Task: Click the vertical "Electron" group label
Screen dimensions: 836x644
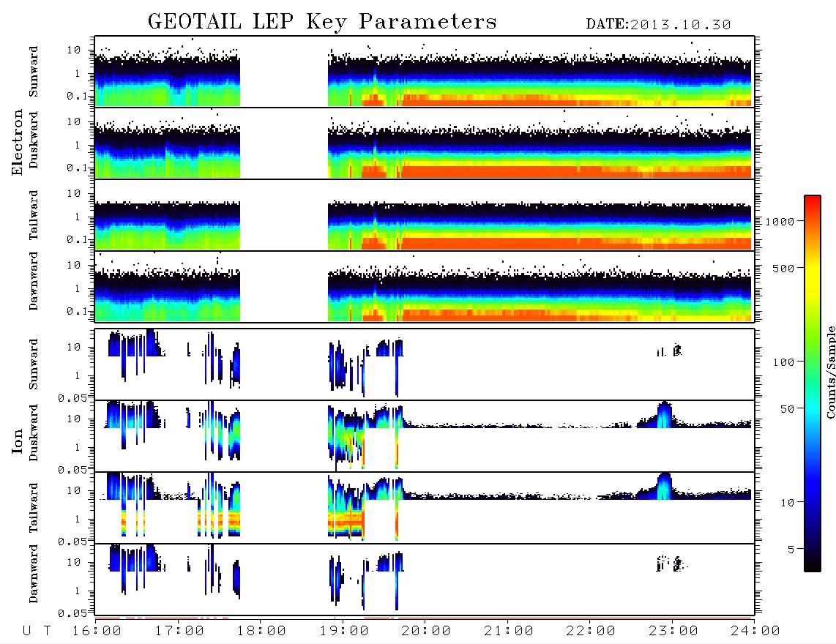Action: coord(18,143)
